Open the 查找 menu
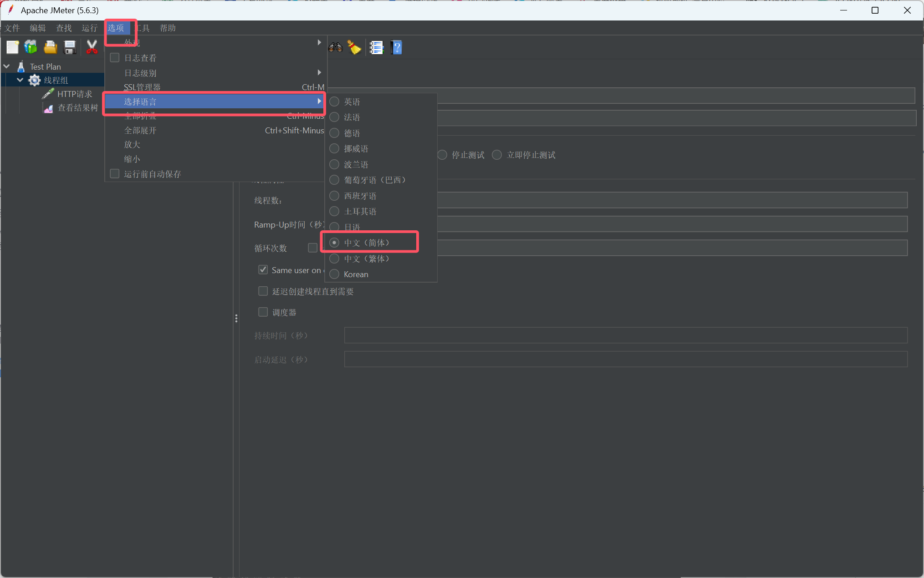Screen dimensions: 924x578 coord(64,28)
